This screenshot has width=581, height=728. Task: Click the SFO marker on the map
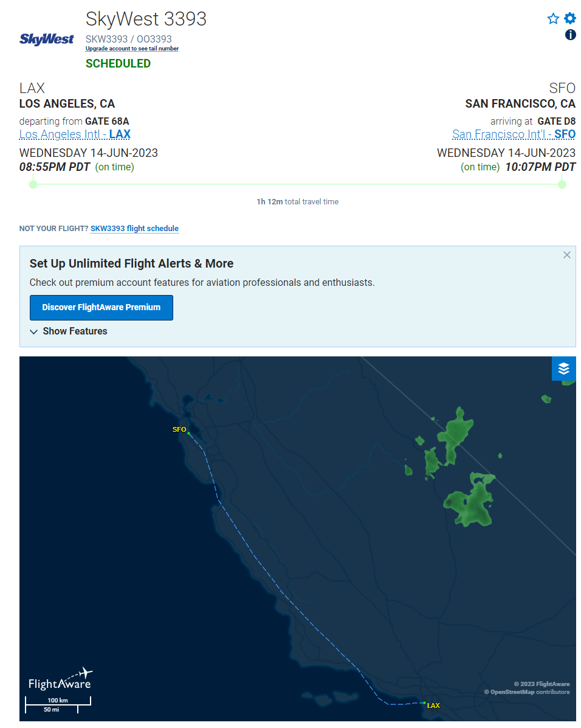188,433
